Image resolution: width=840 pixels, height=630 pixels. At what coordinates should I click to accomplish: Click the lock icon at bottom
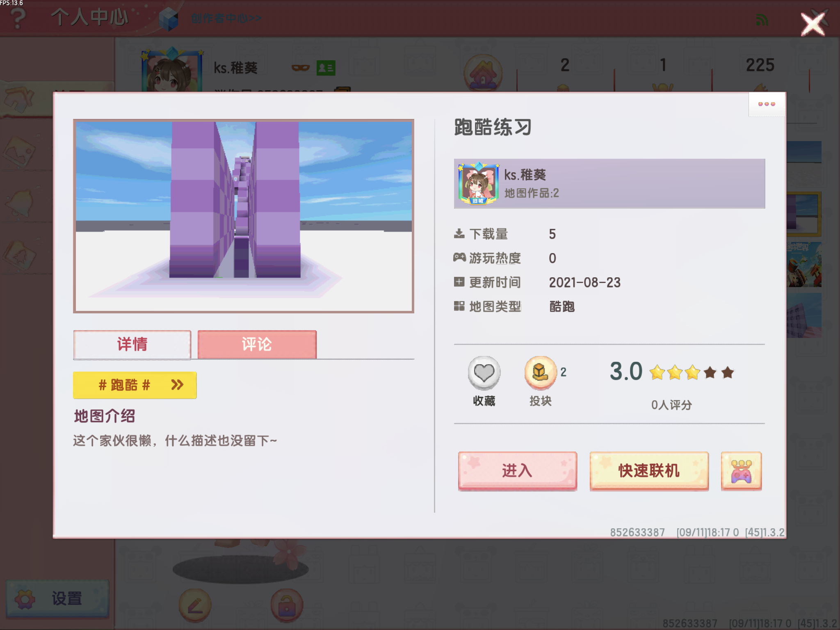tap(287, 605)
